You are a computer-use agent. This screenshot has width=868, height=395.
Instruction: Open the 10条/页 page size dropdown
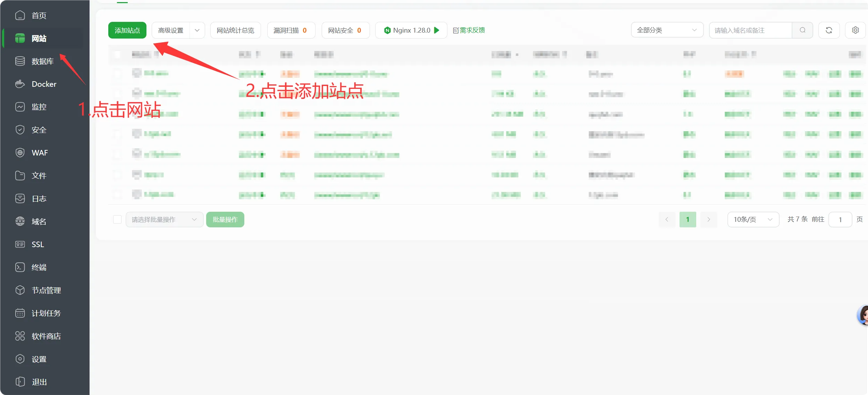pos(752,219)
